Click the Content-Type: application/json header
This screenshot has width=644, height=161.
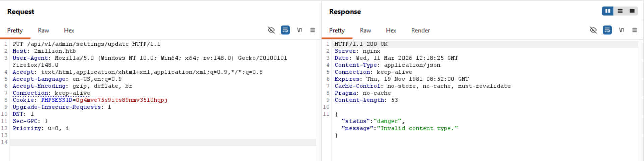(387, 65)
